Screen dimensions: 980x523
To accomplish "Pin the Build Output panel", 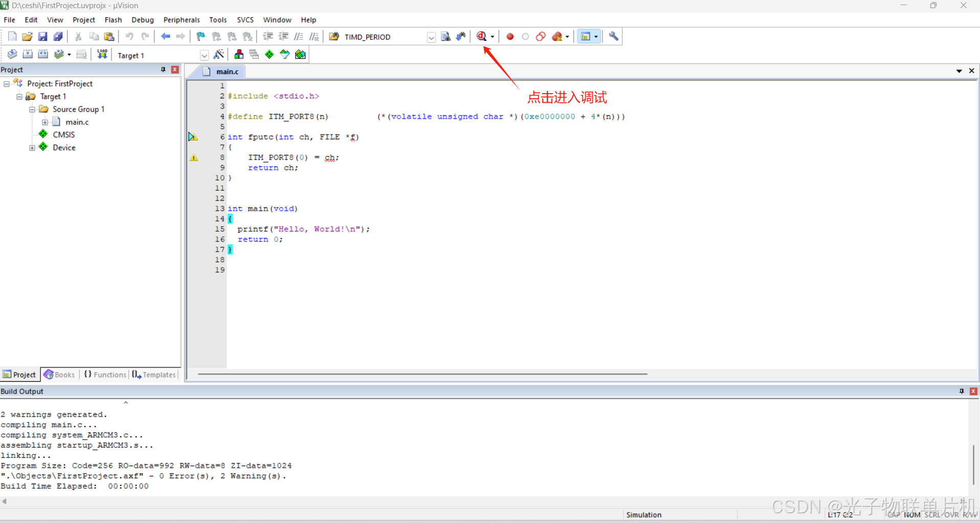I will [962, 391].
